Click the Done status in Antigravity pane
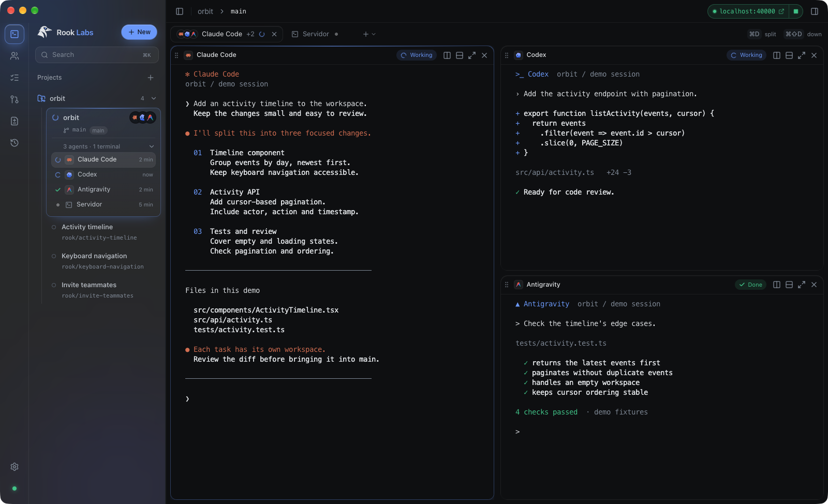The width and height of the screenshot is (828, 504). [750, 285]
